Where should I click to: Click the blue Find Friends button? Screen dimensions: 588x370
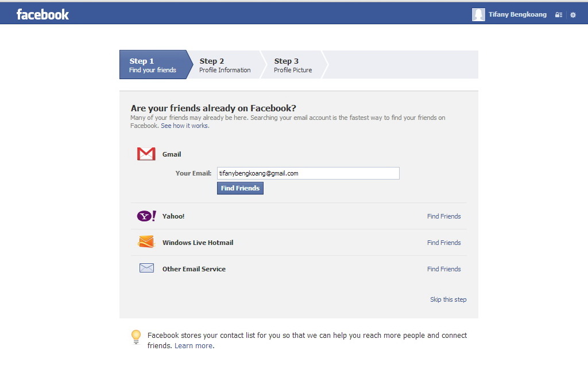240,188
